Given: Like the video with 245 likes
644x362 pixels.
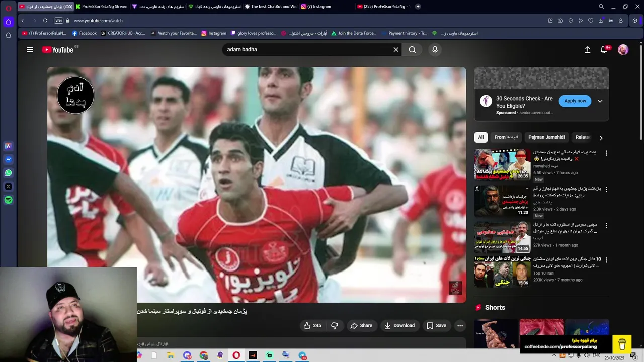Looking at the screenshot, I should point(312,326).
